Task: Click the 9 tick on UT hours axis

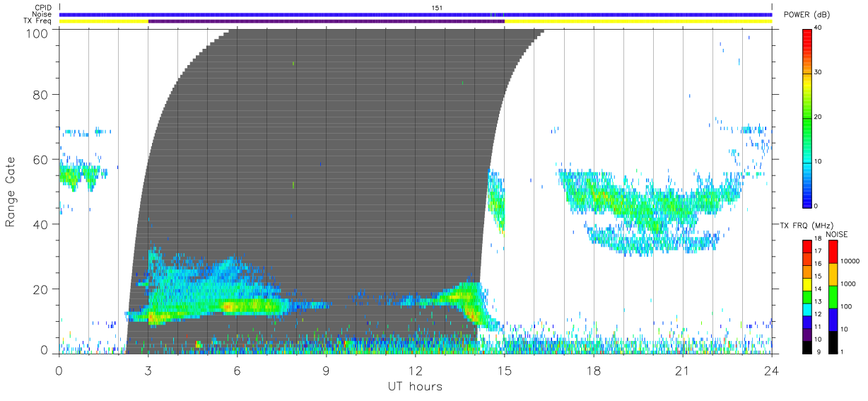Action: pos(327,371)
